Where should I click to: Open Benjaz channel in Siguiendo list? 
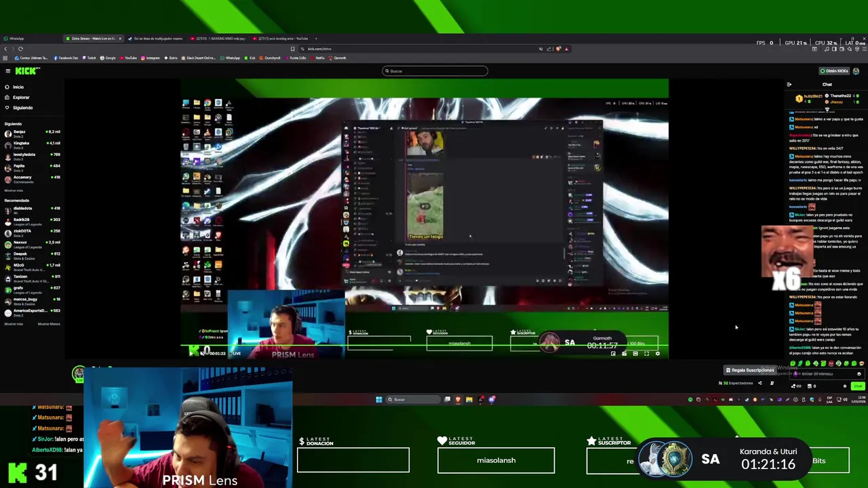point(32,134)
